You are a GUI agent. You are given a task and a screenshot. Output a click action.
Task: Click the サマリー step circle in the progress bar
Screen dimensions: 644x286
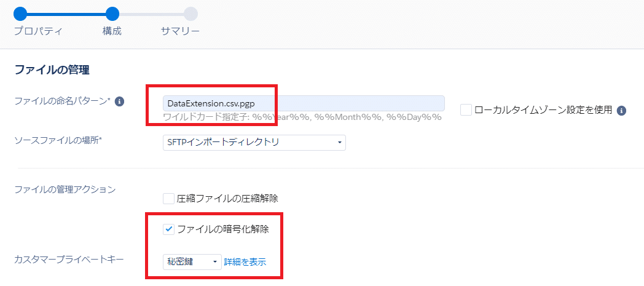pos(190,14)
